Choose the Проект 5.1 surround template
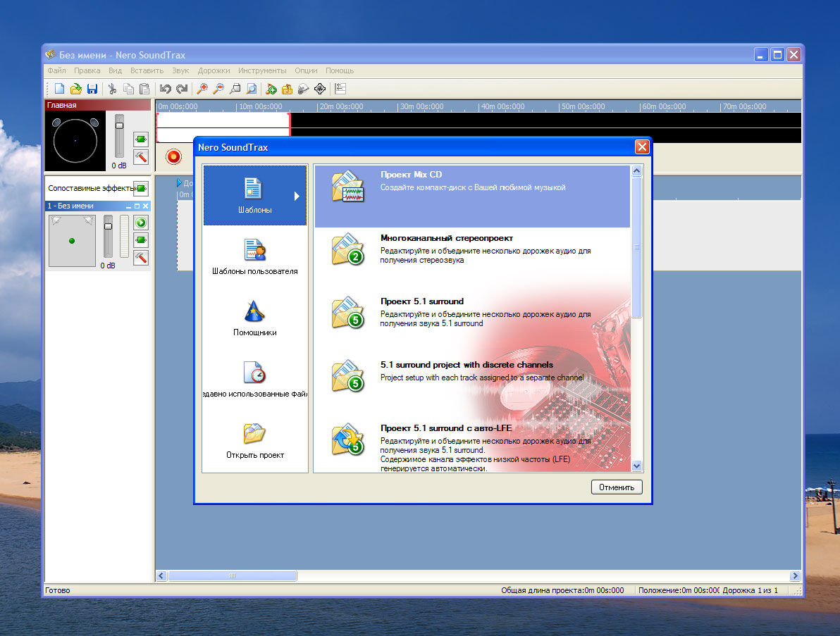The width and height of the screenshot is (840, 636). 472,323
